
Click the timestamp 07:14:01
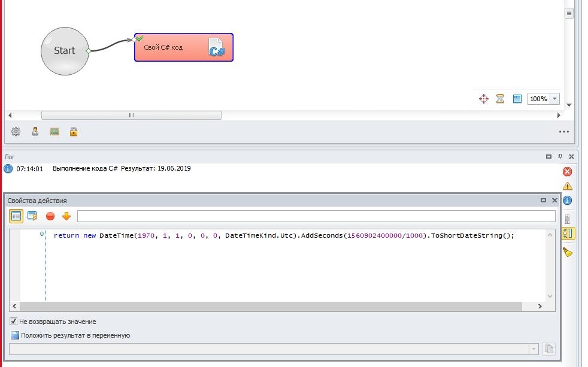coord(29,169)
